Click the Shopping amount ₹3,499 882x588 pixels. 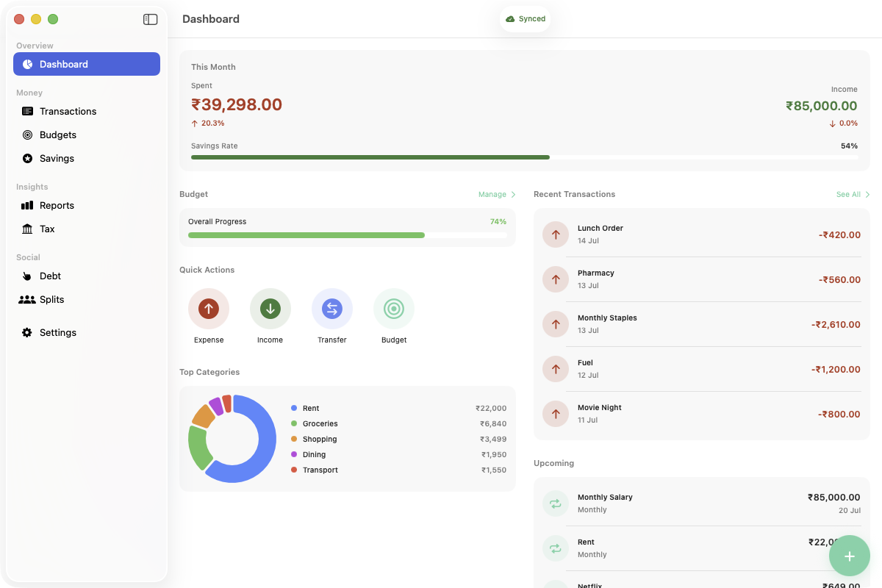tap(493, 440)
